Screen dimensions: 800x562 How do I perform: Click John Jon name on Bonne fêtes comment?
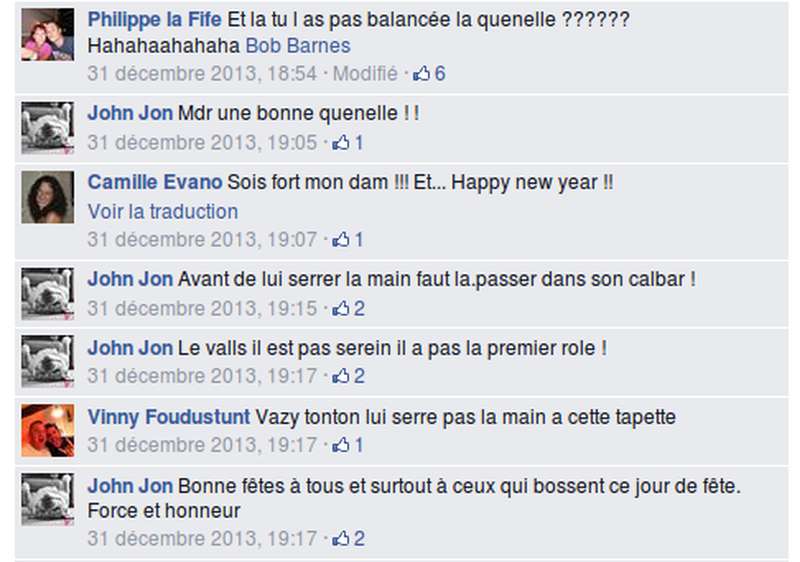click(130, 486)
